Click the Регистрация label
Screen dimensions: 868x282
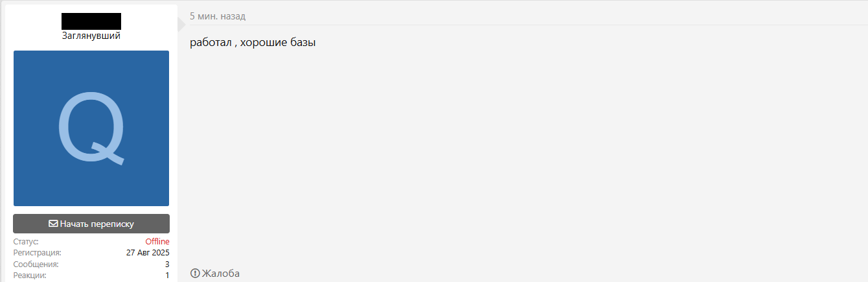click(x=38, y=253)
